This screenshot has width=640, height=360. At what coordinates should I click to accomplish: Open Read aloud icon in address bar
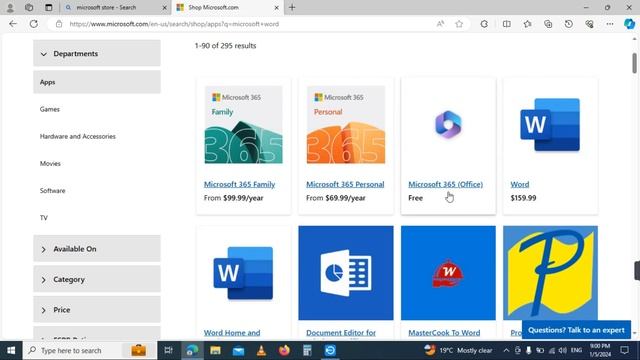(x=440, y=24)
